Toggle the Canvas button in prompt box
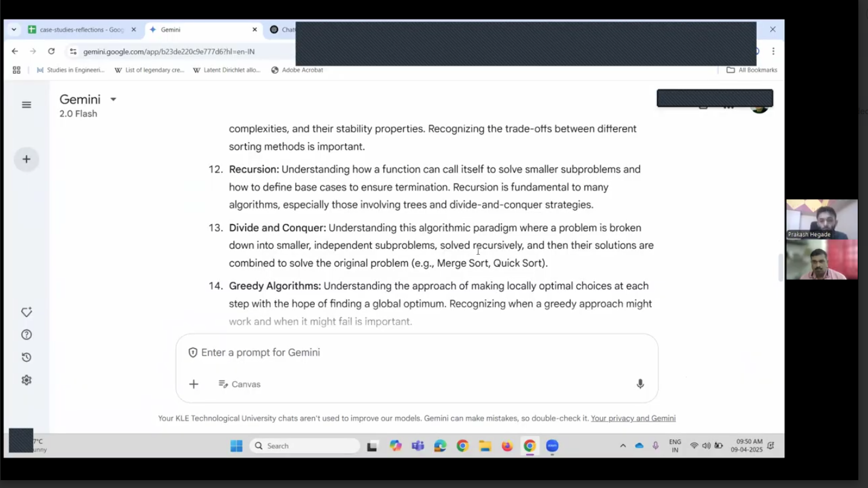This screenshot has height=488, width=868. coord(240,384)
